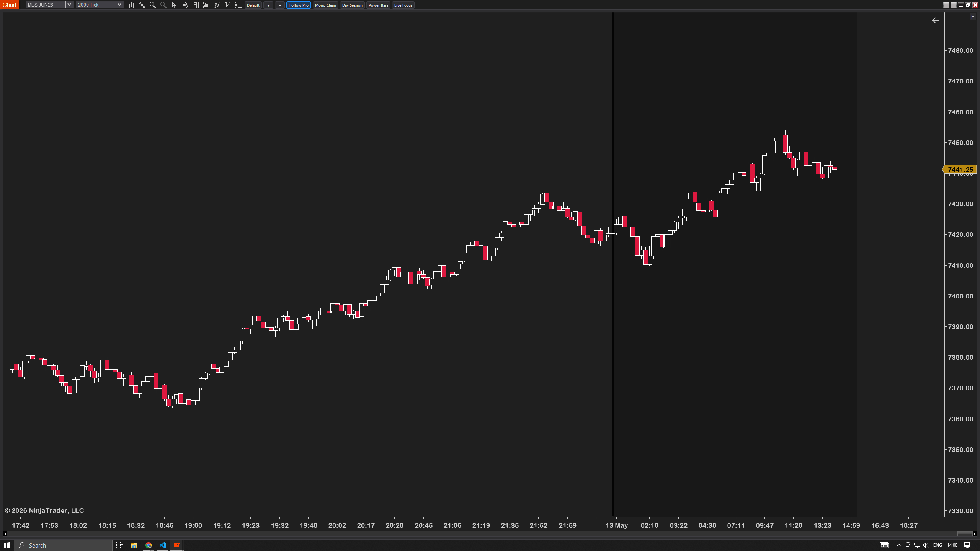Image resolution: width=980 pixels, height=551 pixels.
Task: Click the return-to-latest-bar arrow icon
Action: [x=935, y=20]
